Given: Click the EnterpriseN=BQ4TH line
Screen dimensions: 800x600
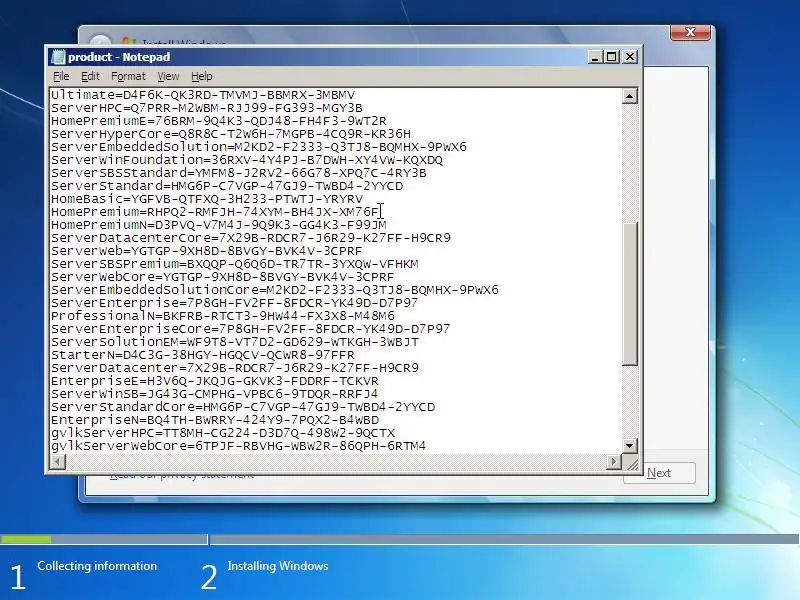Looking at the screenshot, I should [215, 420].
